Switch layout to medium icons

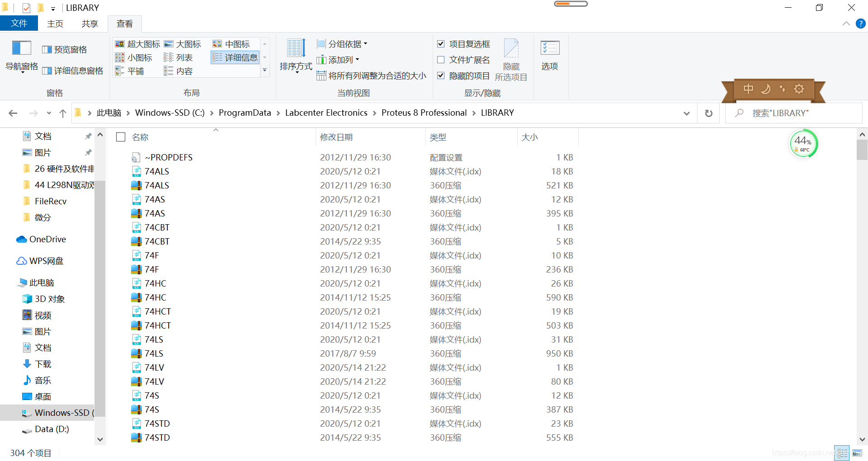pyautogui.click(x=231, y=44)
